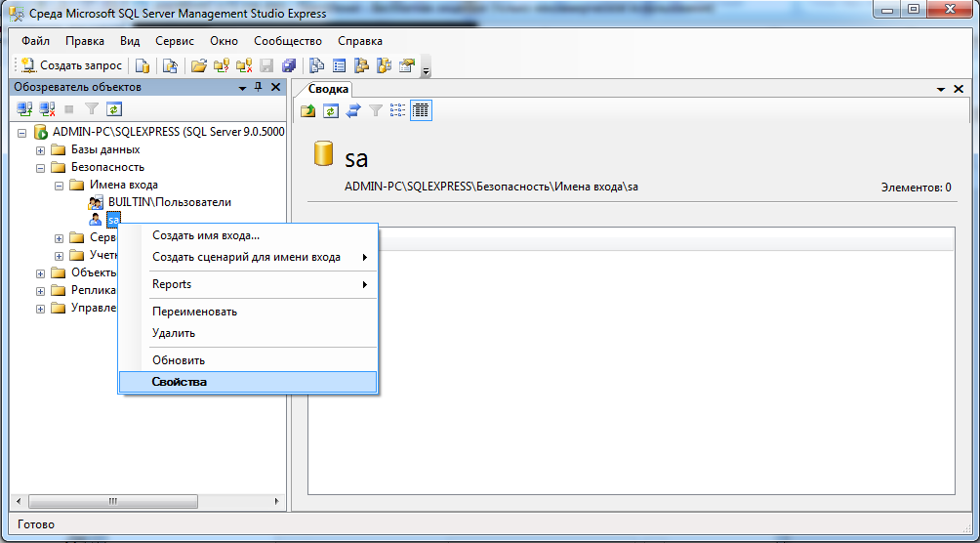Expand the Реплика folder node
The height and width of the screenshot is (543, 980).
pos(41,291)
